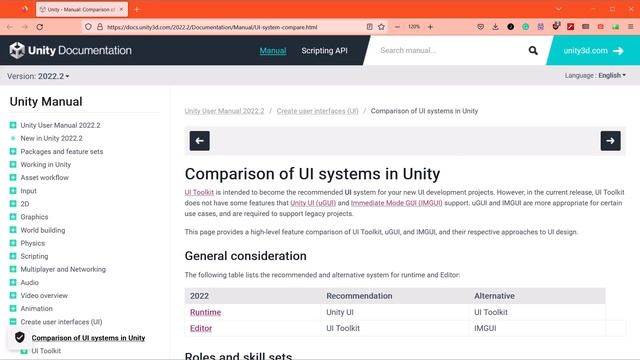Zoom in with plus icon
This screenshot has height=360, width=640.
click(430, 27)
